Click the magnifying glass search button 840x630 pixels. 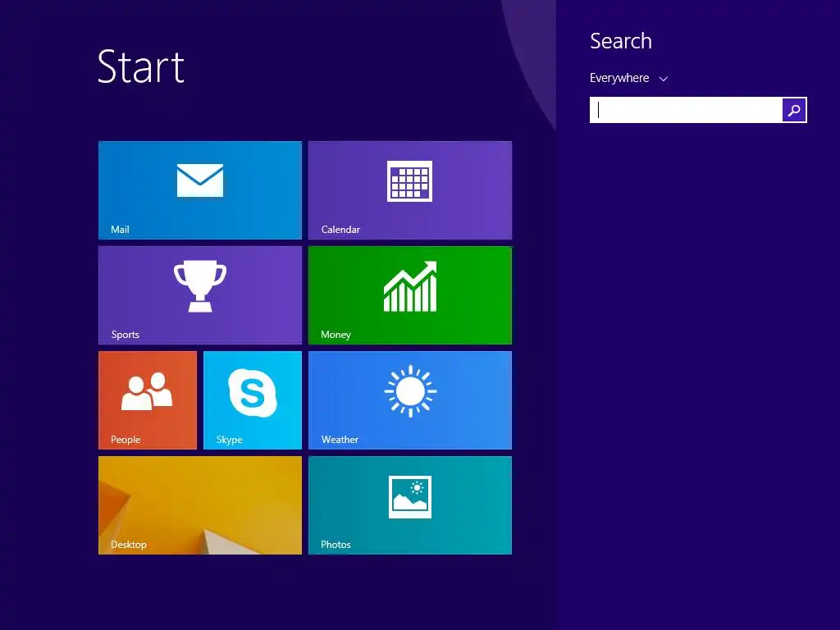794,110
